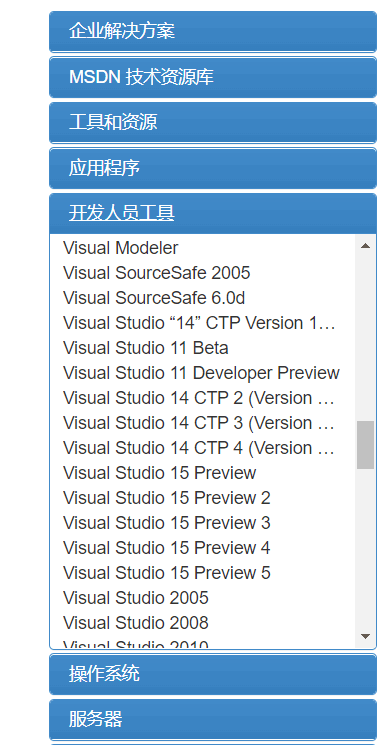Screen dimensions: 383x745
Task: Open Visual Studio 11 Developer Preview
Action: point(201,373)
